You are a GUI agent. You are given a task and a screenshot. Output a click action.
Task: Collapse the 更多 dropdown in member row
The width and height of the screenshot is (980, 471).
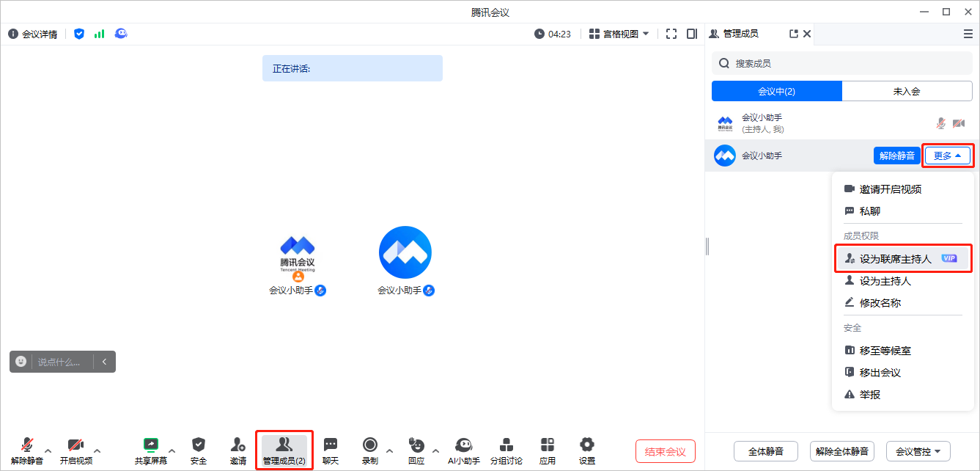[948, 156]
